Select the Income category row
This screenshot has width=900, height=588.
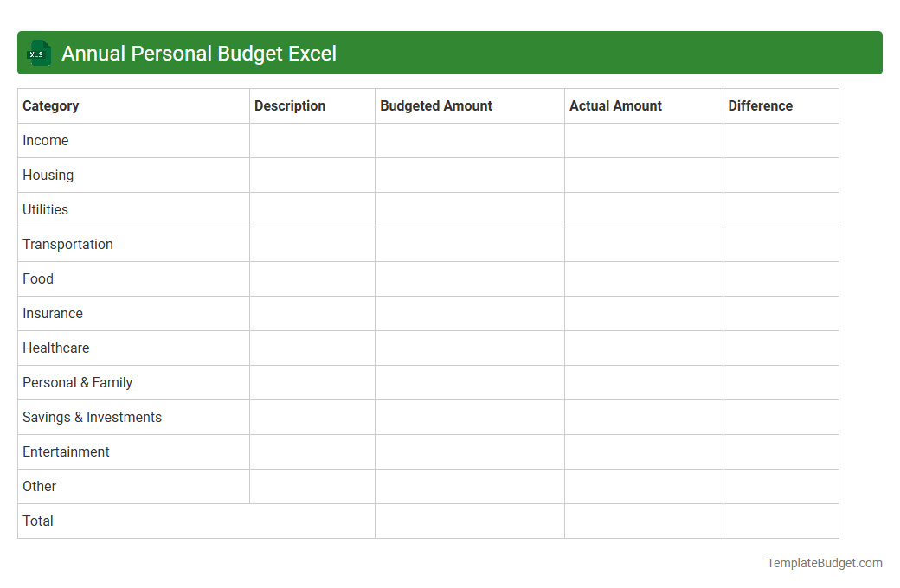[x=46, y=140]
